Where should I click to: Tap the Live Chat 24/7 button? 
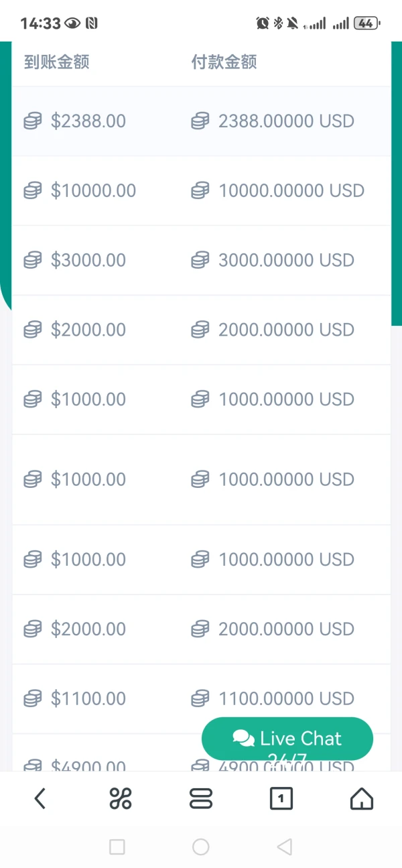click(287, 739)
